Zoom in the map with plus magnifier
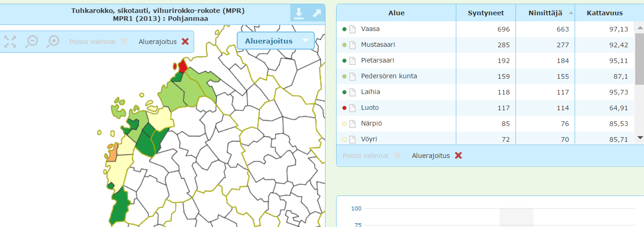Screen dimensions: 644x227 pos(54,41)
